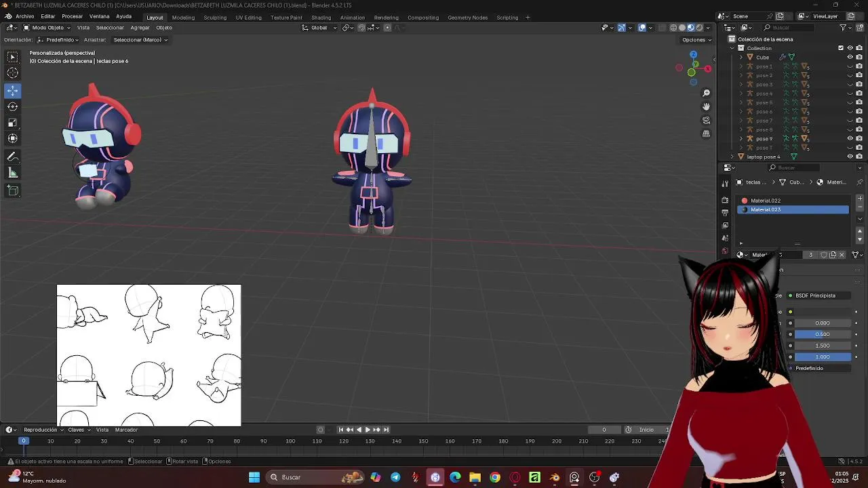This screenshot has height=488, width=868.
Task: Open the Opciones dropdown in viewport
Action: point(696,40)
